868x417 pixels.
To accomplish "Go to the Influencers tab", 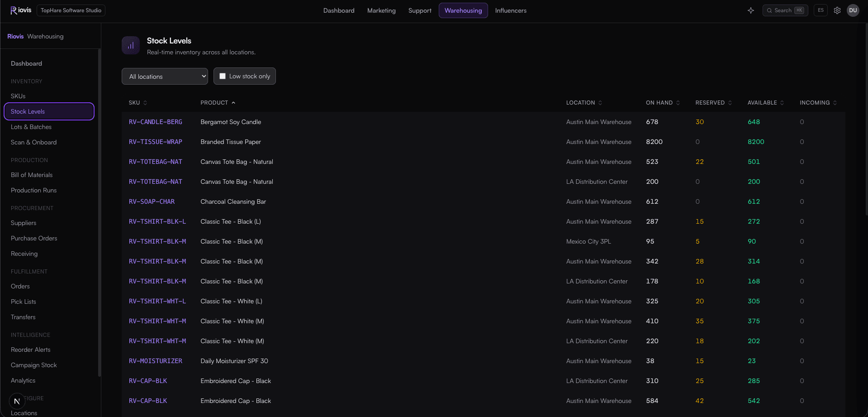I will click(511, 10).
